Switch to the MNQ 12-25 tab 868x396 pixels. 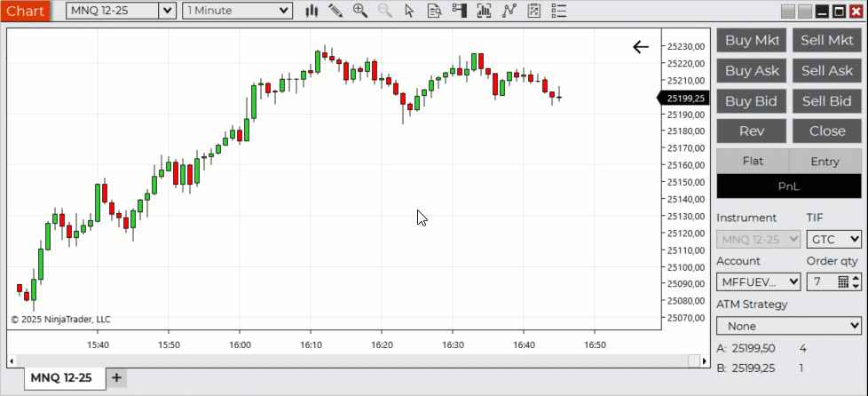[61, 377]
